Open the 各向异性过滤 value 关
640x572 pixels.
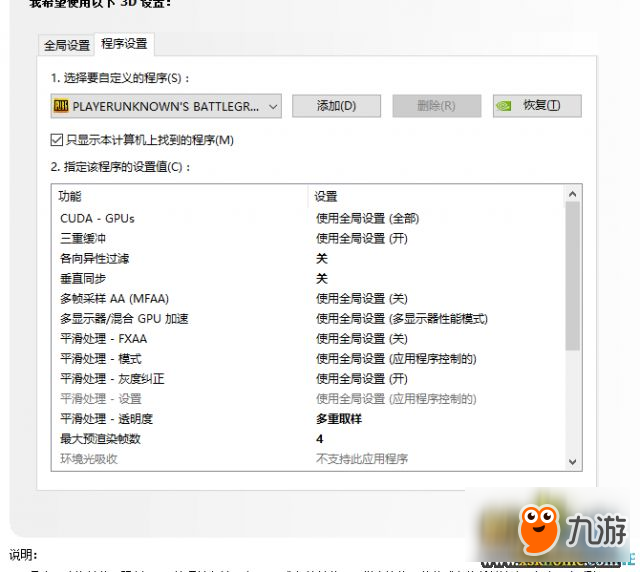click(x=322, y=258)
